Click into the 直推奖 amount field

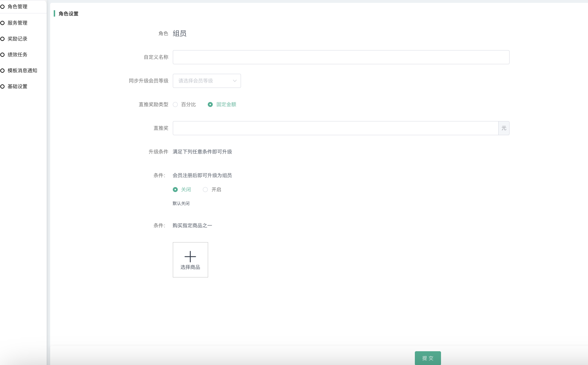pyautogui.click(x=335, y=128)
